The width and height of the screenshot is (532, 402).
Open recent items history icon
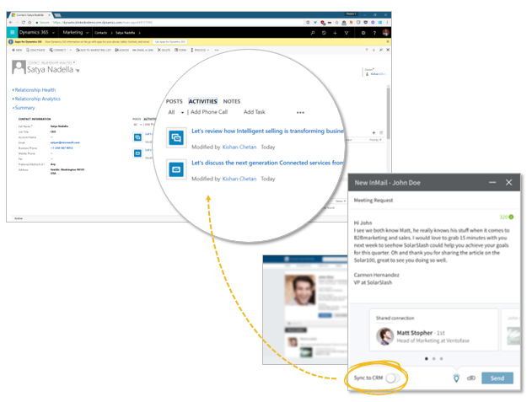pos(324,33)
